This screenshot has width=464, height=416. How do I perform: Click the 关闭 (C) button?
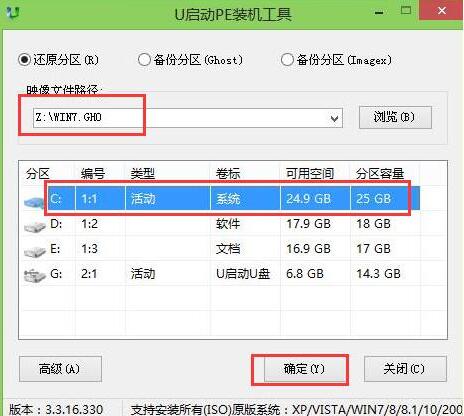click(405, 369)
